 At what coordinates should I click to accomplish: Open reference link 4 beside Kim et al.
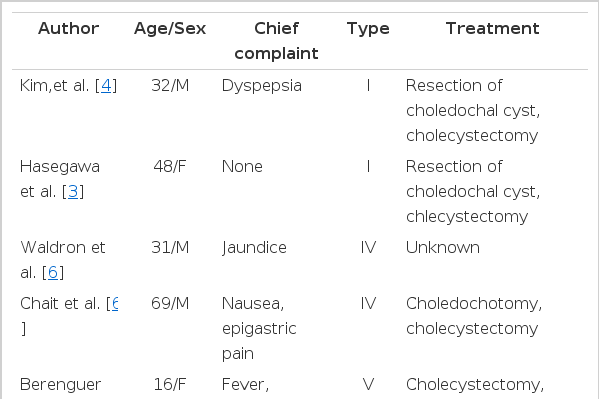[x=106, y=86]
